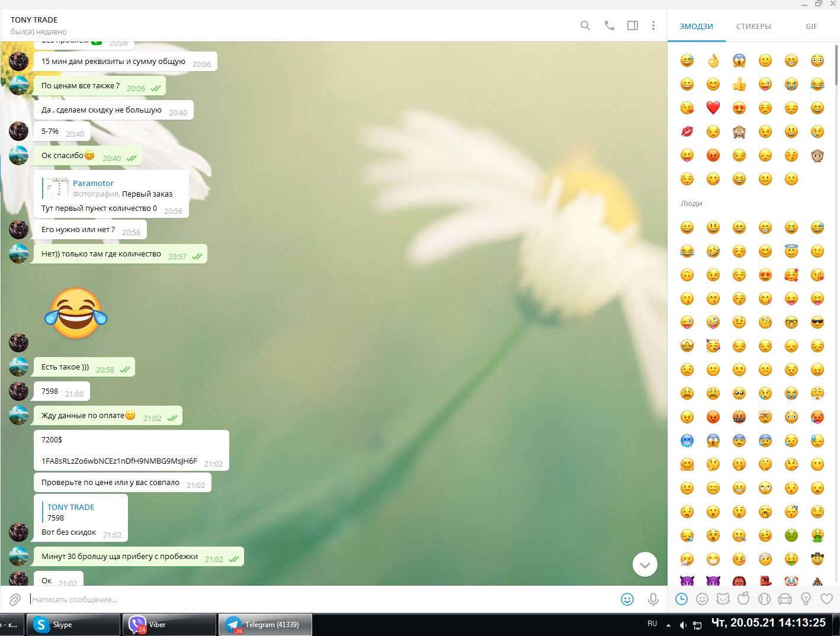Click the '7200$' message text

click(52, 439)
